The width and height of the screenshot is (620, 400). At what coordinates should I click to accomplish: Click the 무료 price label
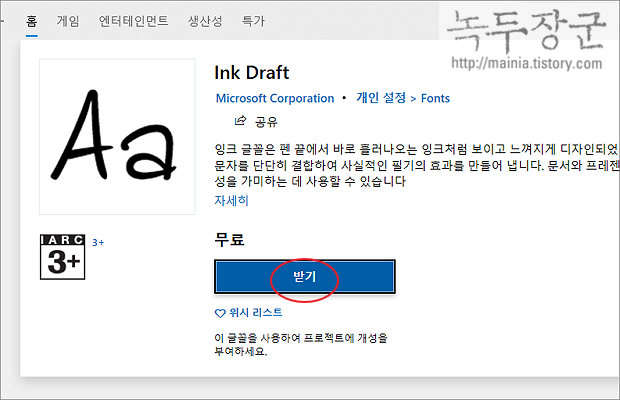(x=229, y=240)
